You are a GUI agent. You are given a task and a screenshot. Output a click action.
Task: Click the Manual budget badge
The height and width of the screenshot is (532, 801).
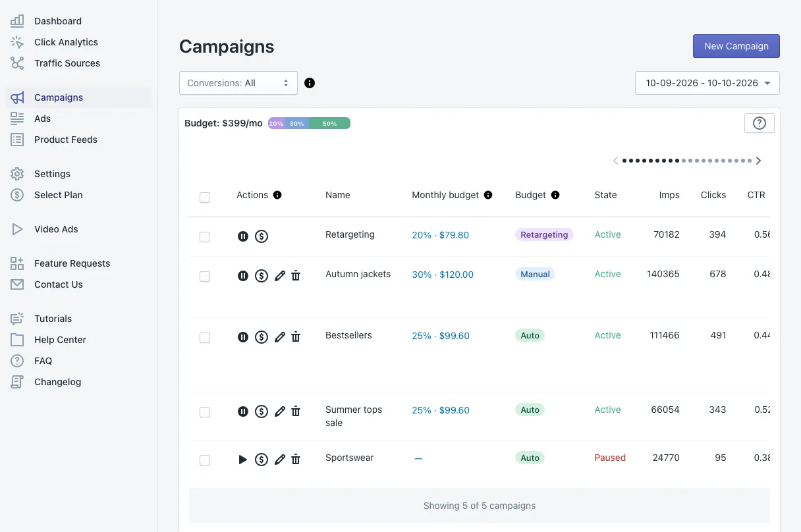point(535,275)
